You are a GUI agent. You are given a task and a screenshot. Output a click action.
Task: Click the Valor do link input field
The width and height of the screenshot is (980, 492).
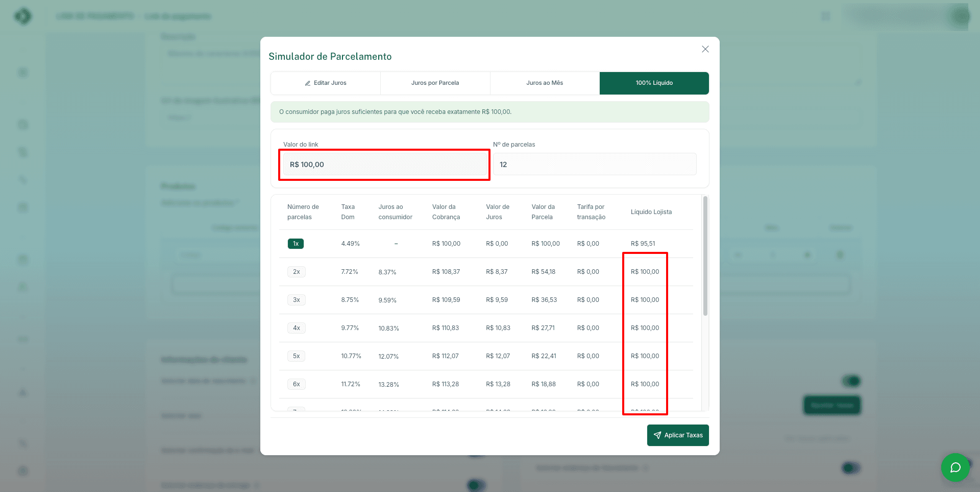point(384,165)
